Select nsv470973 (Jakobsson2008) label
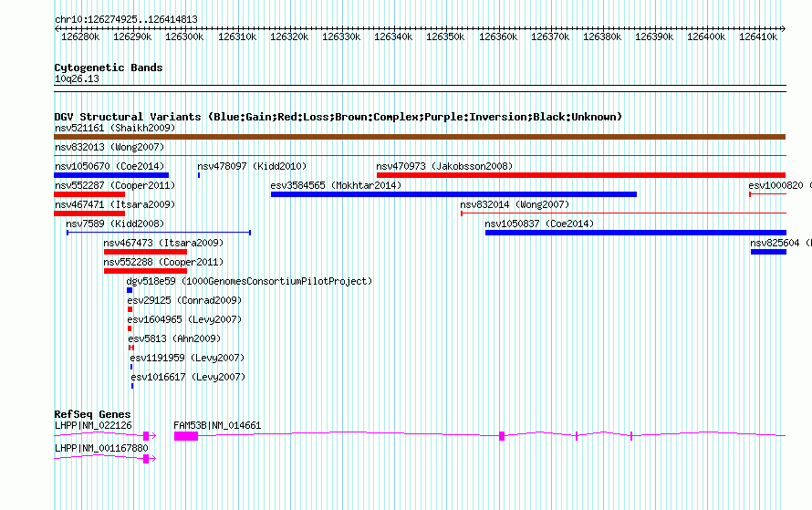 tap(444, 166)
